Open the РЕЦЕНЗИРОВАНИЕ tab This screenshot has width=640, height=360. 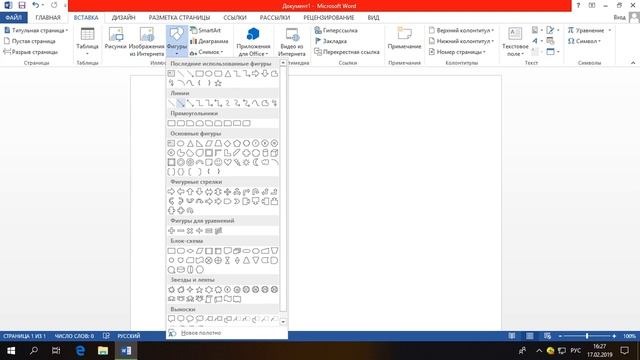(x=329, y=18)
